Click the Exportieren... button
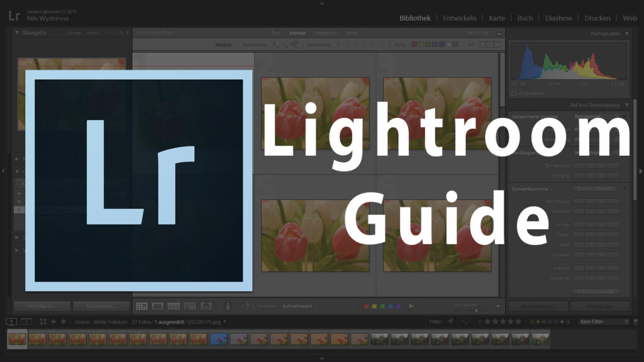This screenshot has height=362, width=644. pyautogui.click(x=101, y=306)
